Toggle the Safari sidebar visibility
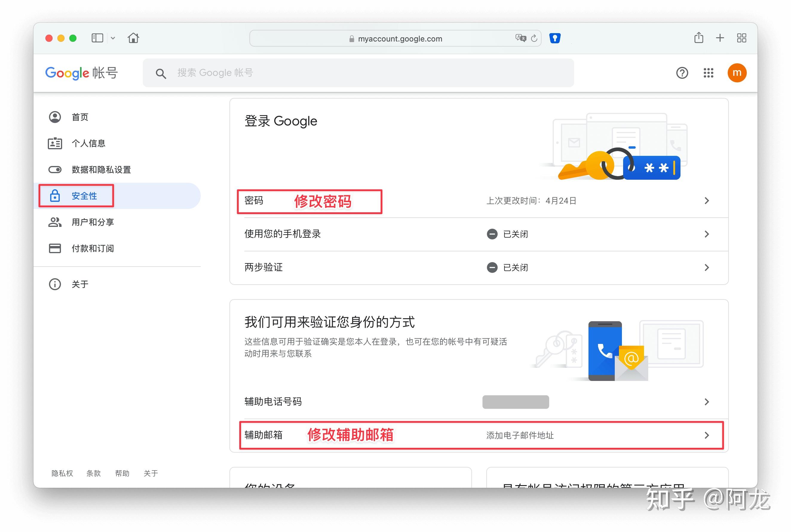This screenshot has height=532, width=791. click(97, 38)
